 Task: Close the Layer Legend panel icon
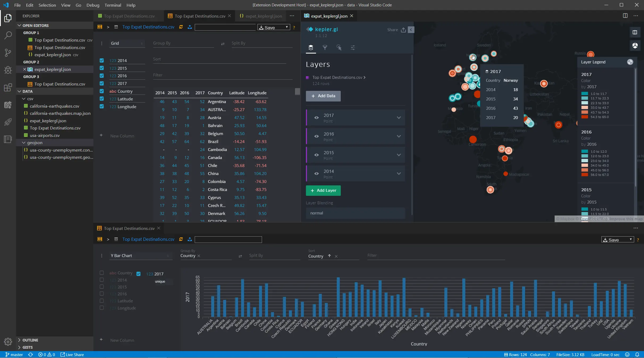[630, 62]
